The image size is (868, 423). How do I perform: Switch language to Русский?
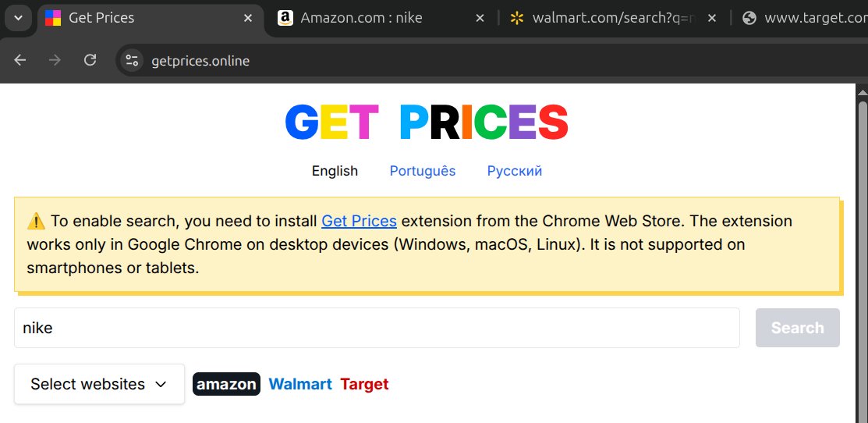[514, 171]
